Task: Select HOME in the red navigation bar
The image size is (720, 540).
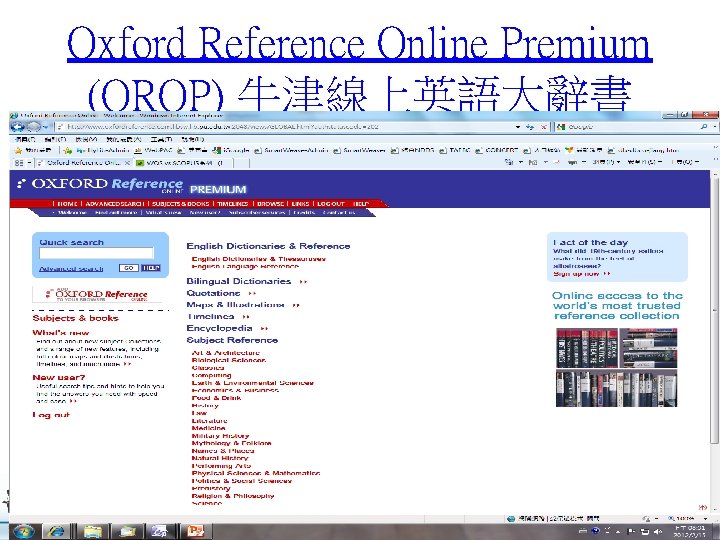Action: (67, 203)
